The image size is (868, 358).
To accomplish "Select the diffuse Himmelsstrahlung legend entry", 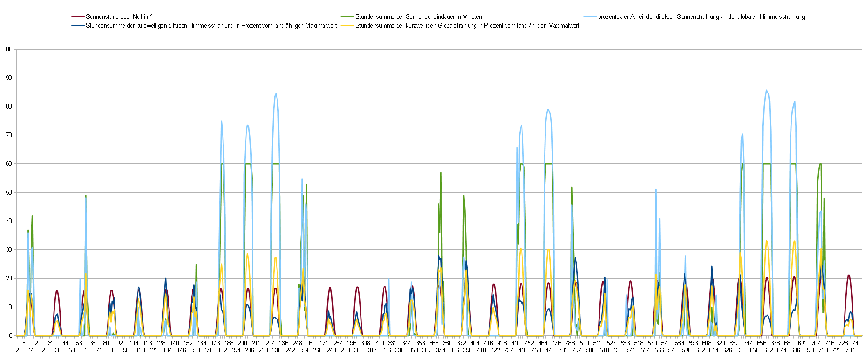I will pos(211,26).
